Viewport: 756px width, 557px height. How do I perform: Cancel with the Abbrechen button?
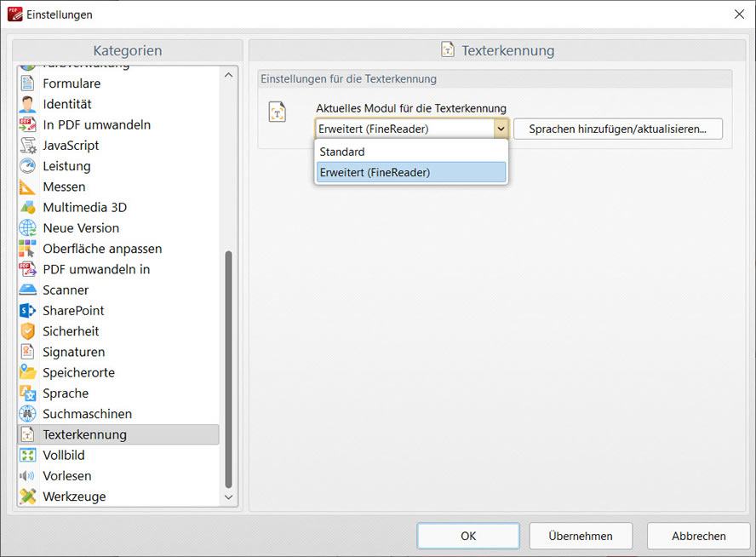click(699, 536)
